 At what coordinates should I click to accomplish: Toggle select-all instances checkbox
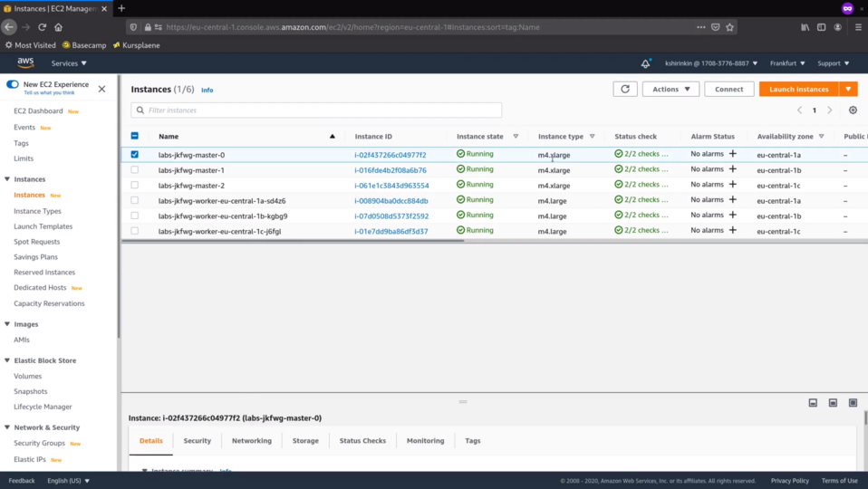click(x=134, y=136)
